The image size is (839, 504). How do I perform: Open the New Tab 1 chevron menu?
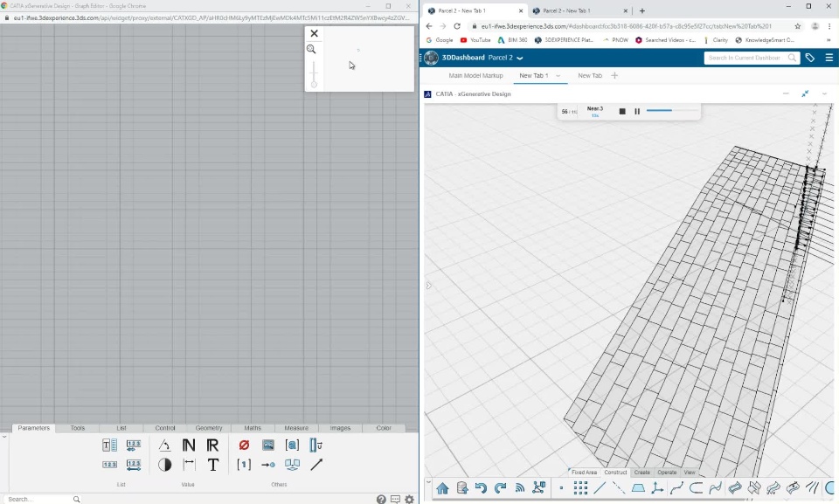point(558,76)
